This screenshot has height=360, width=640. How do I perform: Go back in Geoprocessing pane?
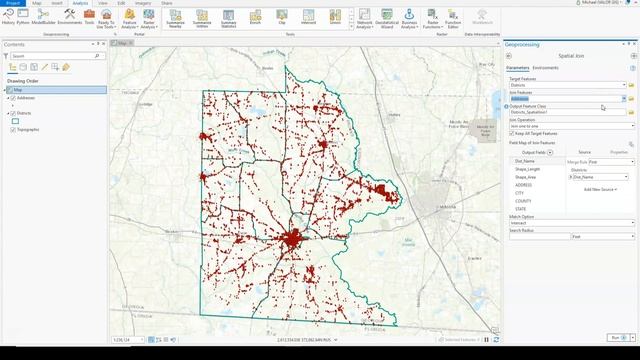(509, 56)
